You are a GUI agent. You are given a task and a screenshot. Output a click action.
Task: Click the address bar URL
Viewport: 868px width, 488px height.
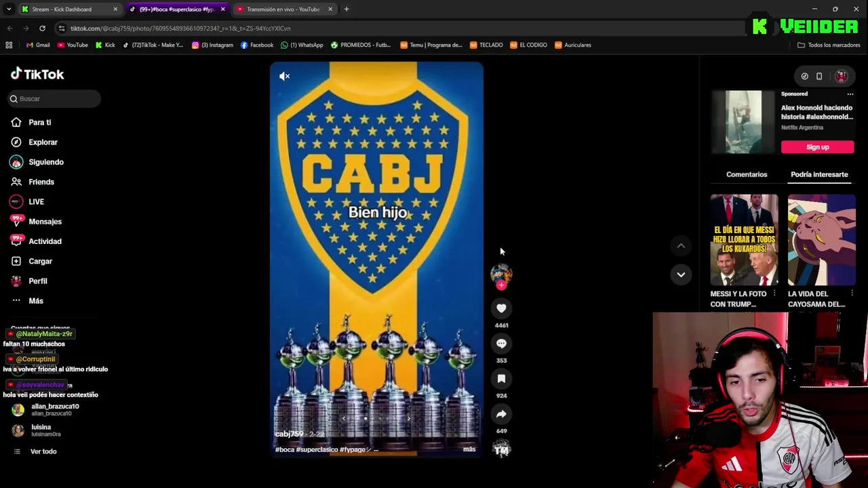pos(180,28)
